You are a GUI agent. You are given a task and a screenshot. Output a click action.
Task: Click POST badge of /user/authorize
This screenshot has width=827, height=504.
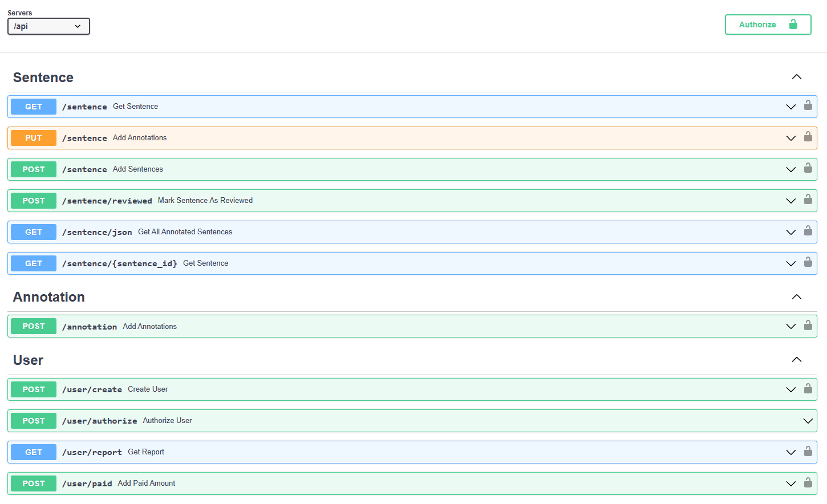coord(34,421)
